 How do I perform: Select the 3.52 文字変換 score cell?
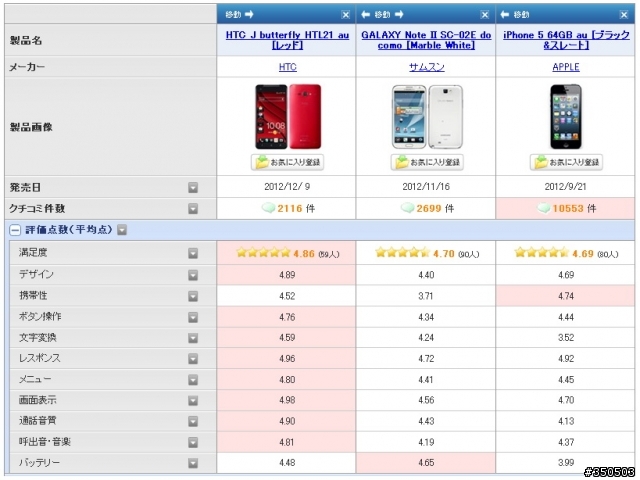pos(565,338)
